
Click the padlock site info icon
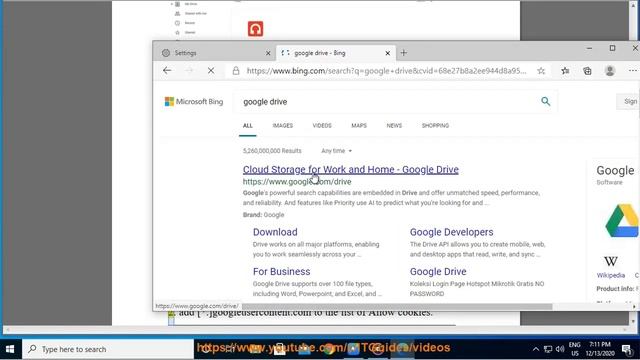236,71
